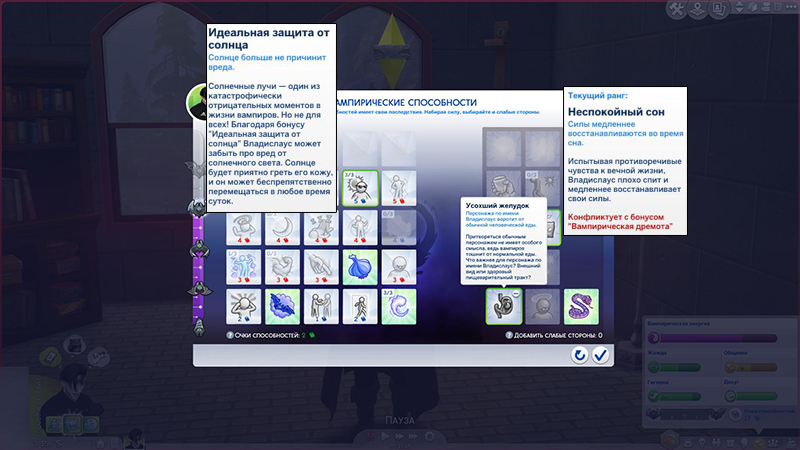The width and height of the screenshot is (800, 450).
Task: Reset the vampire power selections
Action: coord(579,355)
